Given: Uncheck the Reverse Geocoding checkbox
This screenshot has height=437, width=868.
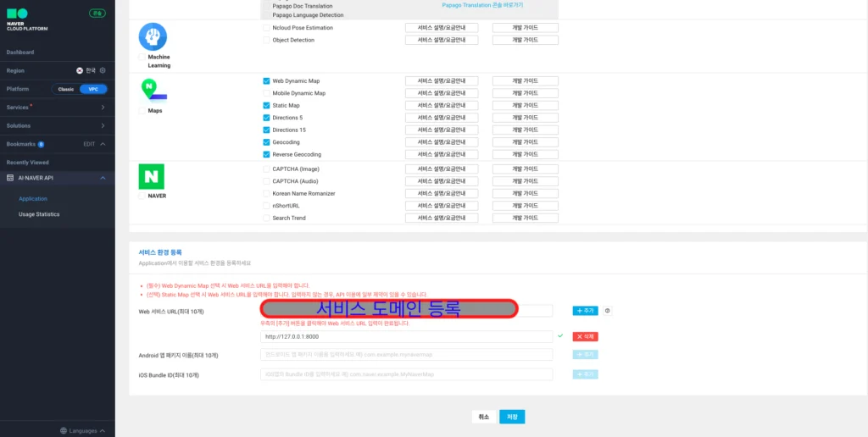Looking at the screenshot, I should 266,154.
